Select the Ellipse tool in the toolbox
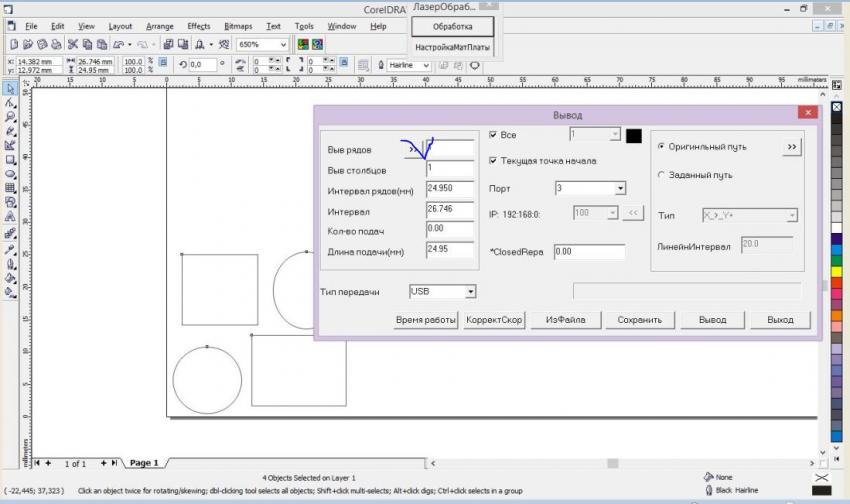Image resolution: width=850 pixels, height=504 pixels. 10,172
